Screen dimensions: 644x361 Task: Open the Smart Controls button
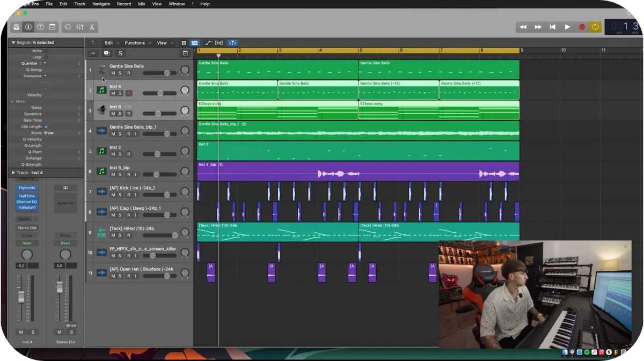[x=68, y=27]
